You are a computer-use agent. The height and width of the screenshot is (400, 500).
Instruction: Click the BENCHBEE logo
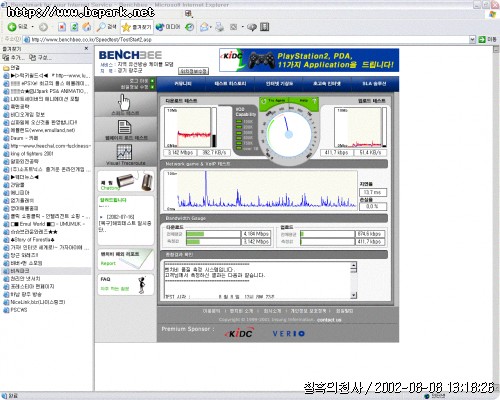(130, 55)
